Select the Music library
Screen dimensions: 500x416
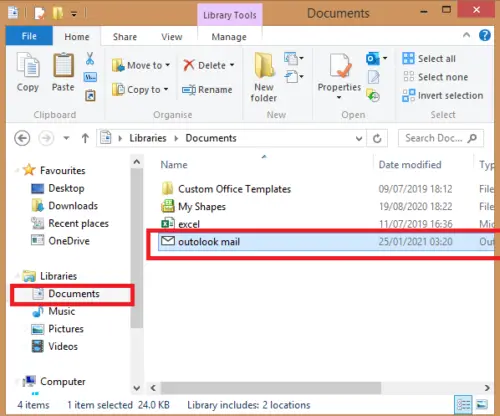(x=54, y=311)
